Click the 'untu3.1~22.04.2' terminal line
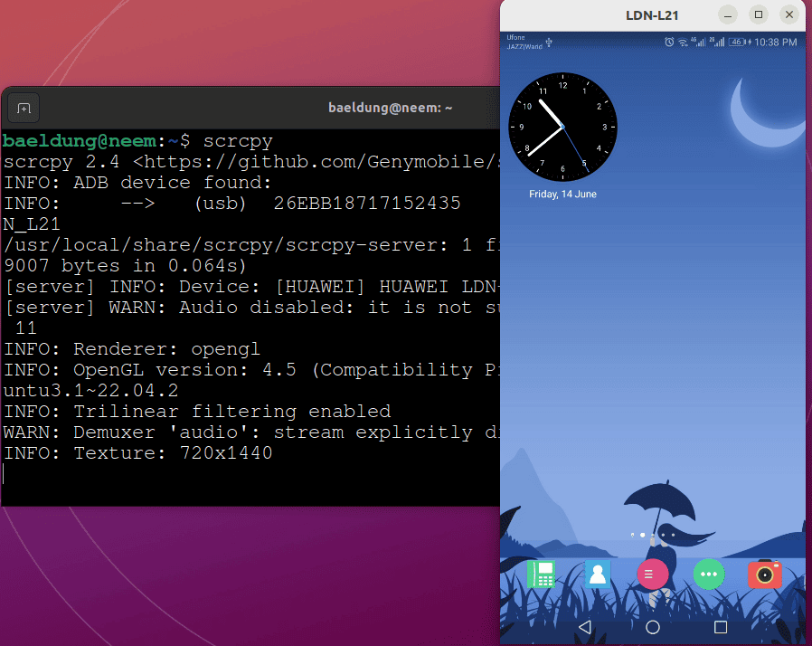The height and width of the screenshot is (646, 812). tap(90, 391)
